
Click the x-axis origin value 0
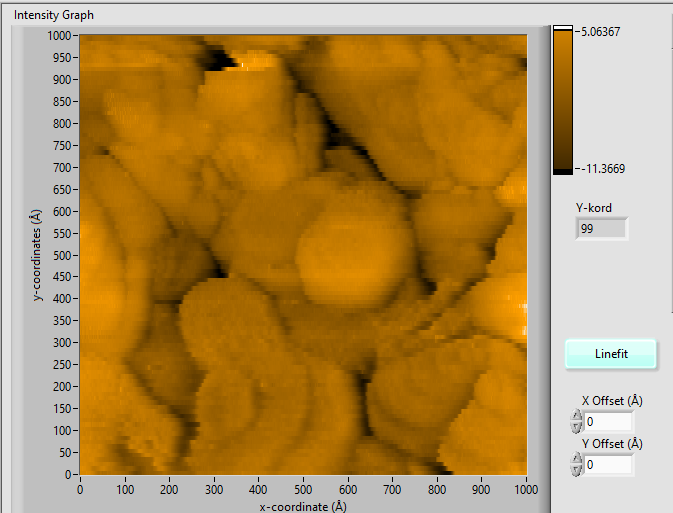tap(80, 491)
